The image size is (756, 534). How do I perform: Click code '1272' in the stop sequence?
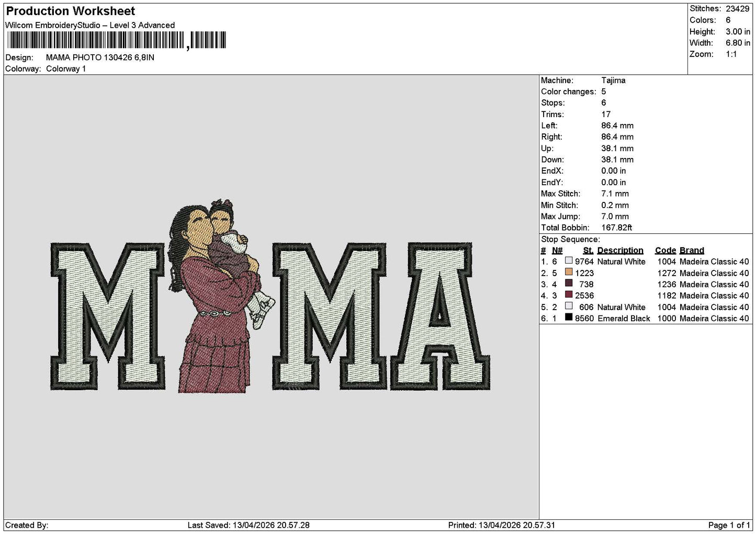[x=667, y=273]
